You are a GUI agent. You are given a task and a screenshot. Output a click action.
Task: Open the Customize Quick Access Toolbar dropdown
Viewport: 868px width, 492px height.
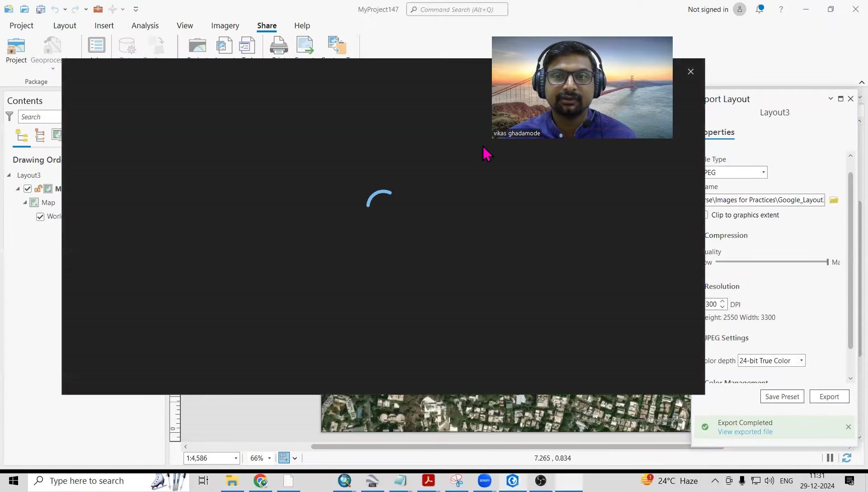(136, 9)
